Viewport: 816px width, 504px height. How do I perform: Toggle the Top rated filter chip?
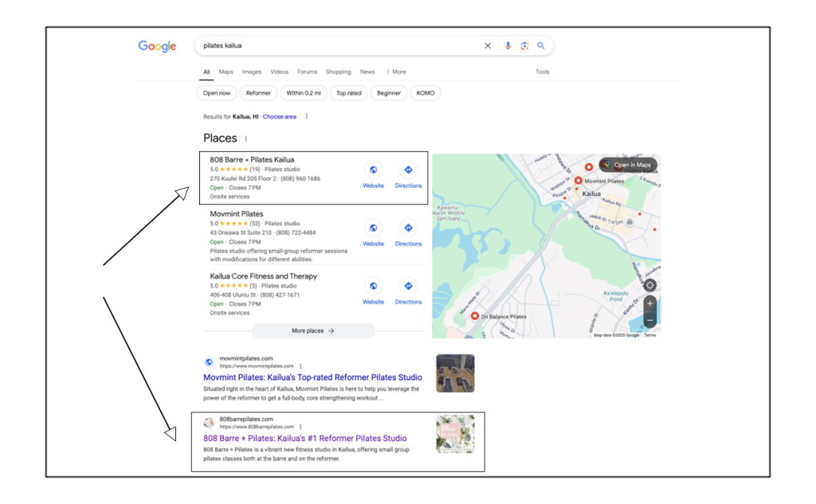coord(349,93)
